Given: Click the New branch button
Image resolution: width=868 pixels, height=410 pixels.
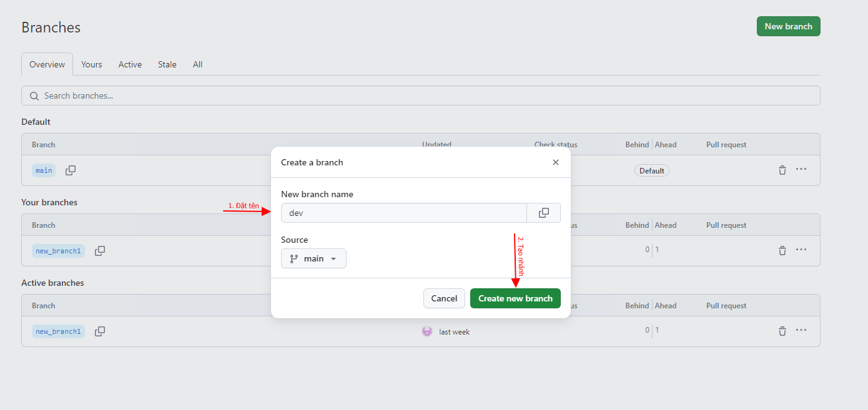Looking at the screenshot, I should [788, 26].
